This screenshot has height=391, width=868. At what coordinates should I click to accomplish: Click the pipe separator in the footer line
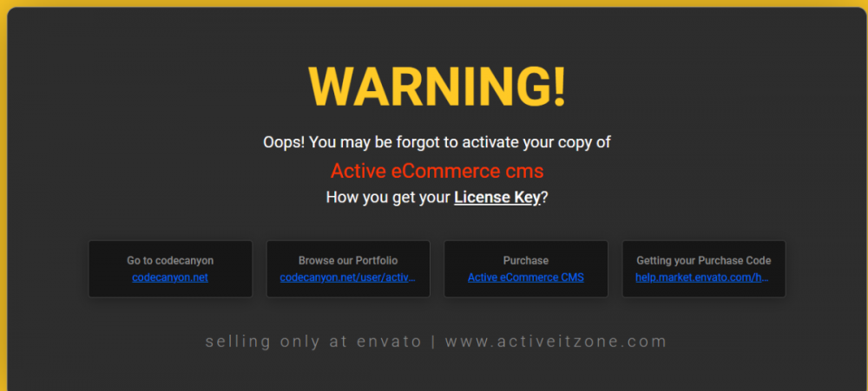[433, 342]
